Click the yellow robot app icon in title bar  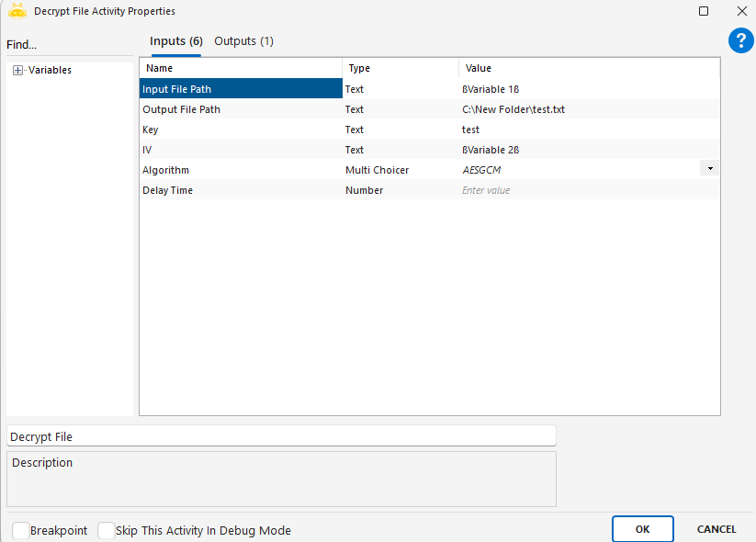[17, 11]
